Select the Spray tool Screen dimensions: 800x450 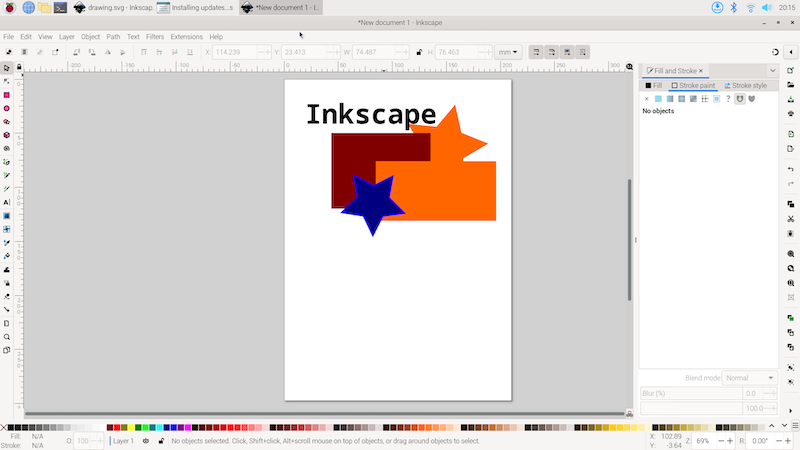tap(7, 283)
